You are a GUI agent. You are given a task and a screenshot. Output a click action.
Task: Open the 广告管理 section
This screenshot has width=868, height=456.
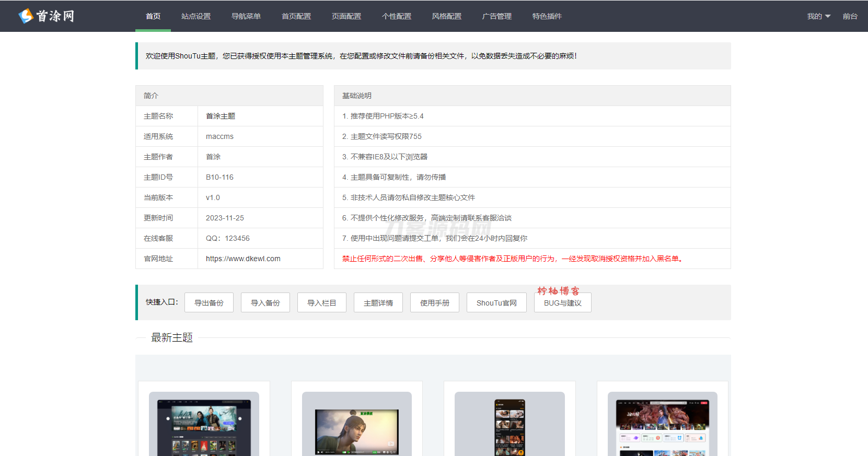tap(497, 16)
